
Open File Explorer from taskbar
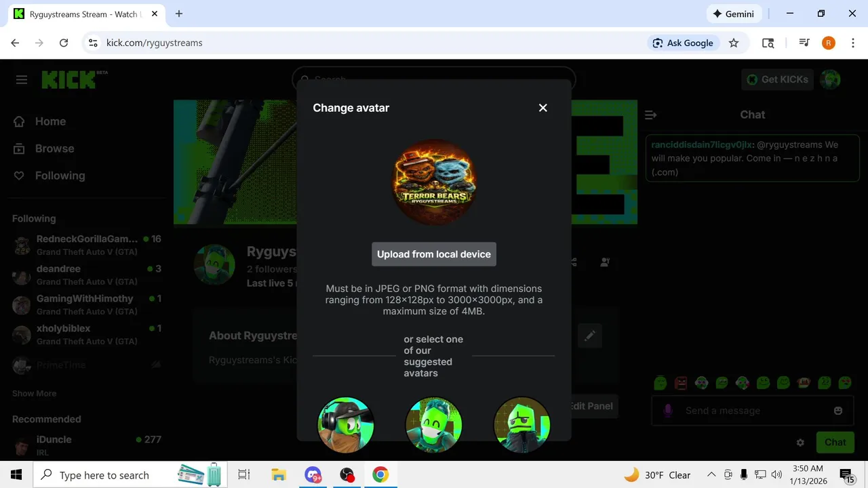click(278, 475)
